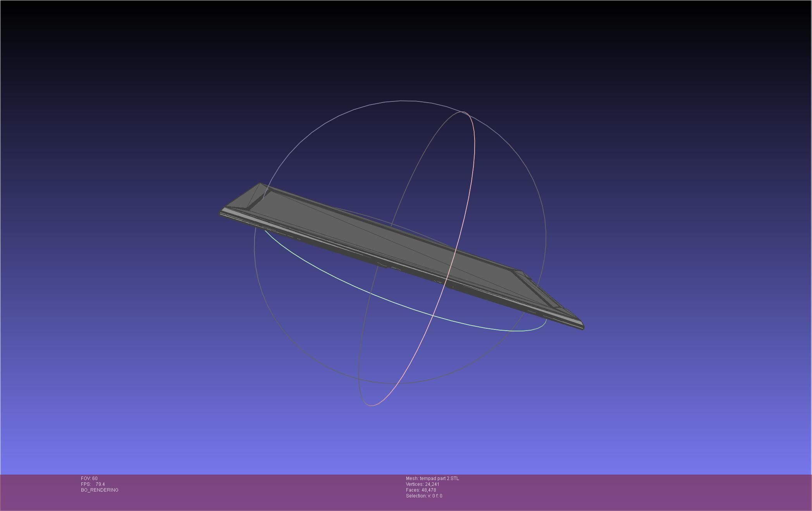Click the top of the pink ring

pos(463,113)
